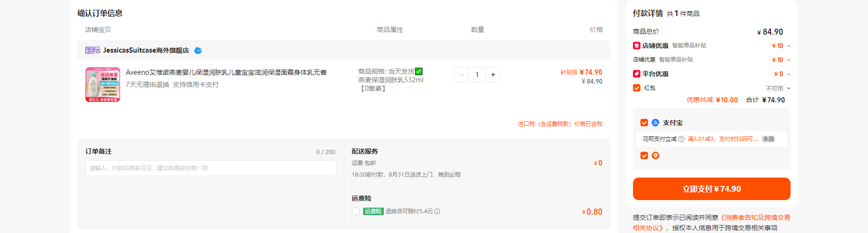The height and width of the screenshot is (233, 868).
Task: Click the green checkmark icon after 当天发货
Action: pyautogui.click(x=419, y=71)
